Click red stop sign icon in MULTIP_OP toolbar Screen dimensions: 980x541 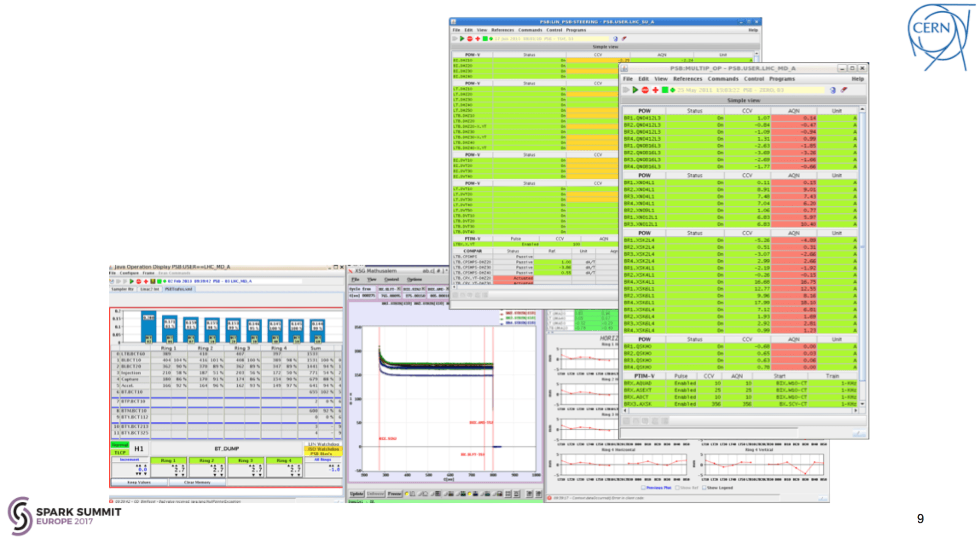click(x=645, y=90)
